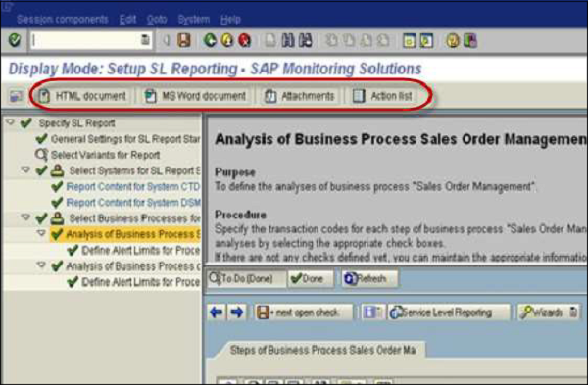The height and width of the screenshot is (385, 588).
Task: Click the MS Word document button
Action: pos(196,96)
